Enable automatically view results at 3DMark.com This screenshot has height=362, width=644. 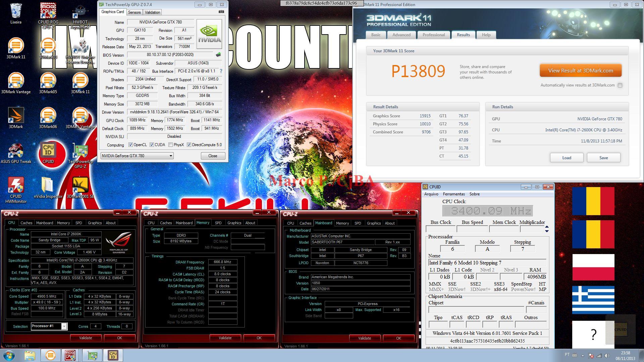pos(620,85)
